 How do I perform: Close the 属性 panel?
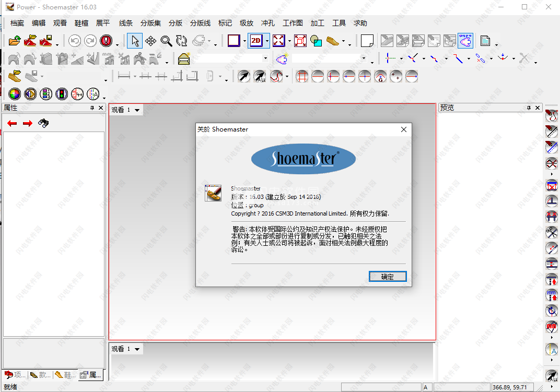coord(101,108)
